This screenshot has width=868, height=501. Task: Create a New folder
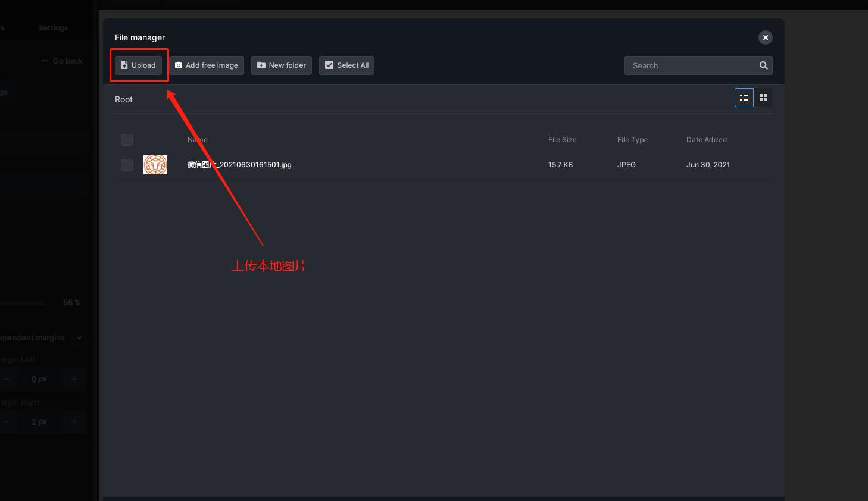point(282,65)
